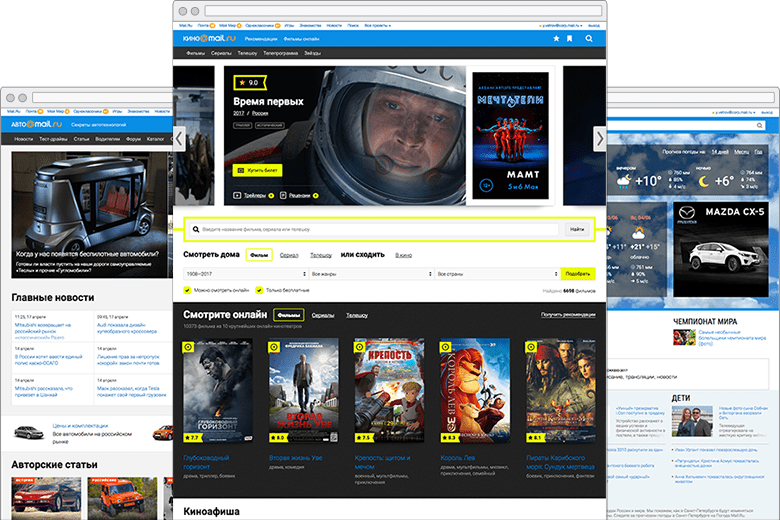The image size is (780, 520).
Task: Toggle the Только бесплатные checkbox
Action: click(259, 290)
